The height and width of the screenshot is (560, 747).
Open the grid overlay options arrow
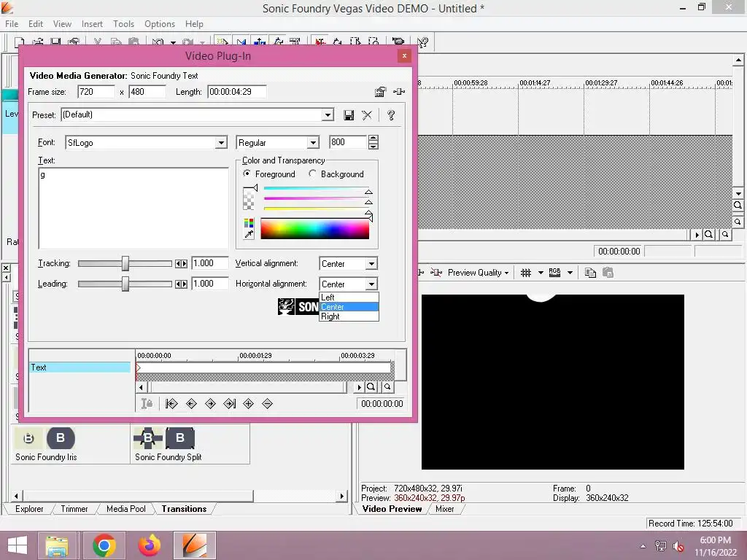pyautogui.click(x=541, y=273)
